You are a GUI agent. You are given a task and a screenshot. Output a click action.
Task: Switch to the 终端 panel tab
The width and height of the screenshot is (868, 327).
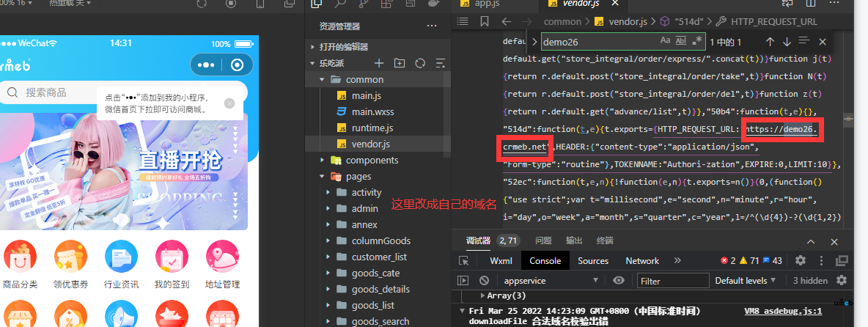[605, 240]
